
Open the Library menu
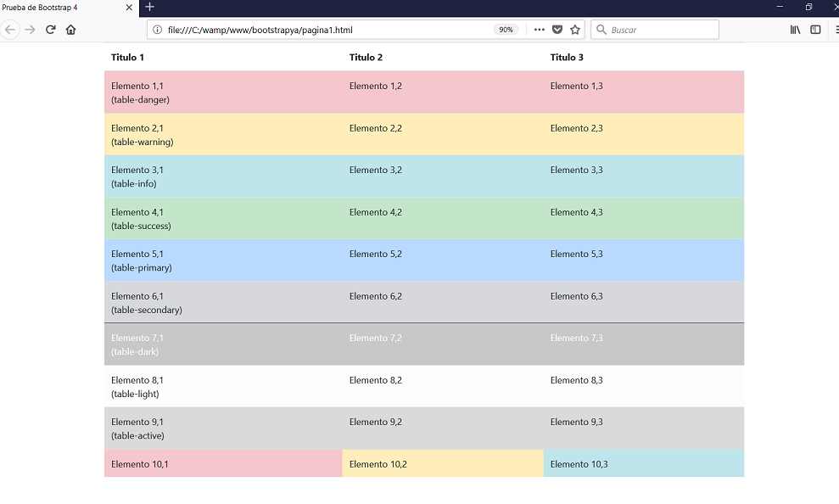pos(795,30)
